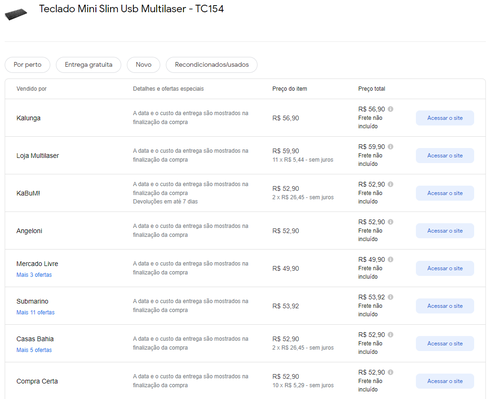The width and height of the screenshot is (500, 399).
Task: Click Casas Bahia installment text 2 x R$ 26,45
Action: 303,348
